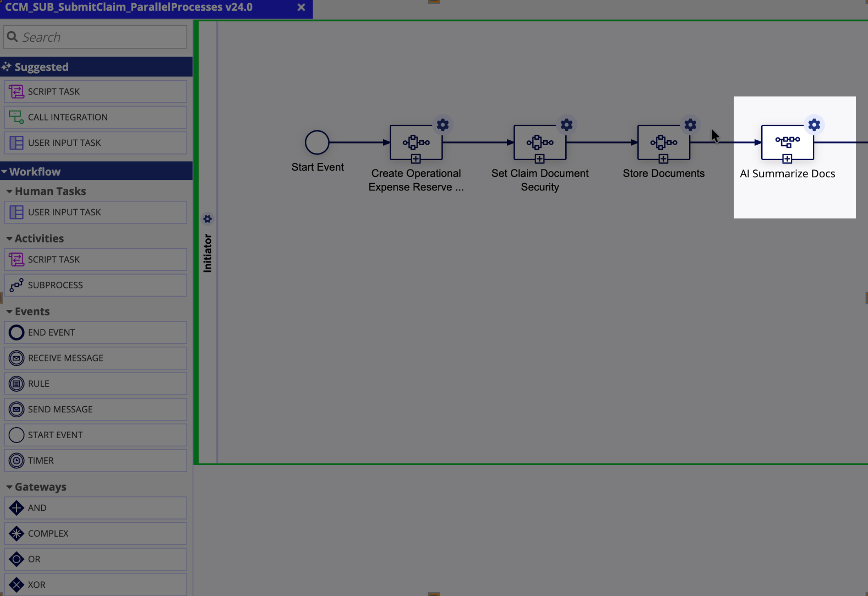Click the palette Search field
This screenshot has height=596, width=868.
[x=95, y=37]
